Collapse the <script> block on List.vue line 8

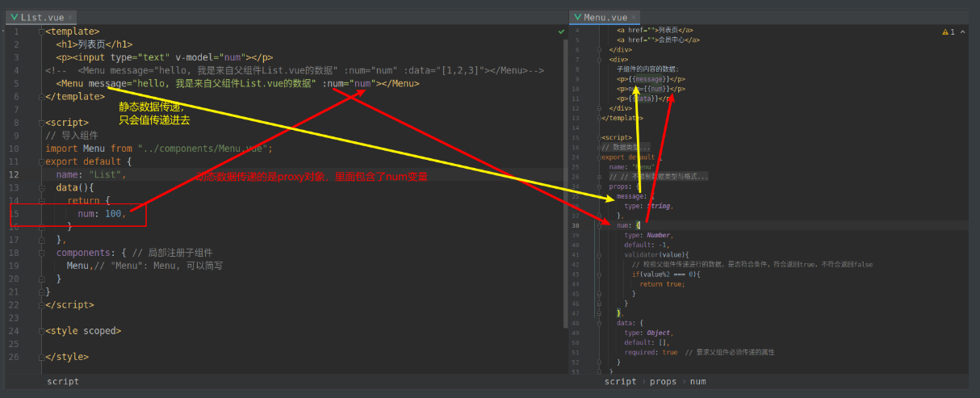[x=40, y=123]
